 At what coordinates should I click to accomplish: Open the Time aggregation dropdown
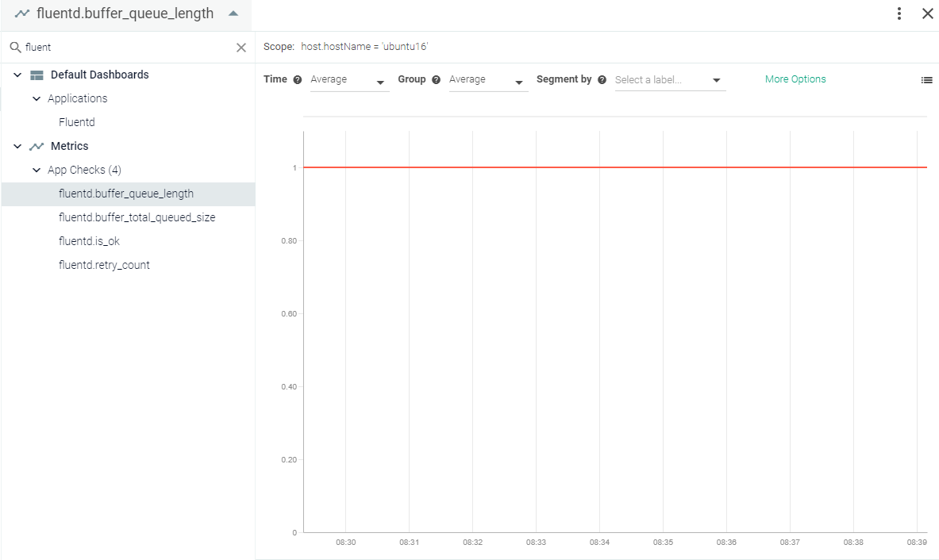click(350, 80)
